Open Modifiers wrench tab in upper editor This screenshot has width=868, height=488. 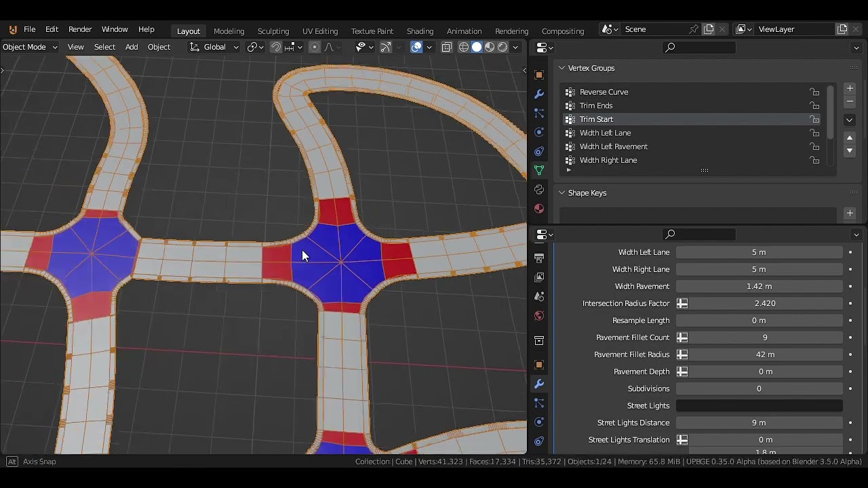(539, 94)
